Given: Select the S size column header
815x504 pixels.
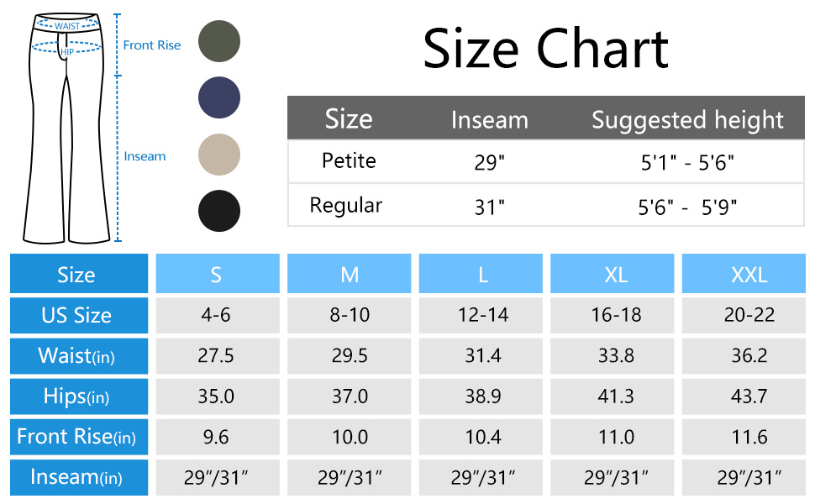Looking at the screenshot, I should click(217, 275).
